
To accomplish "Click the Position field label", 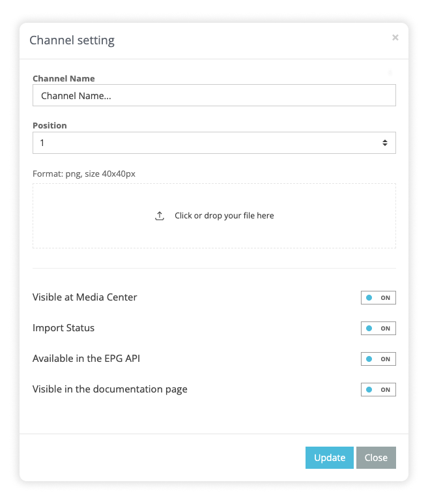I will 50,125.
